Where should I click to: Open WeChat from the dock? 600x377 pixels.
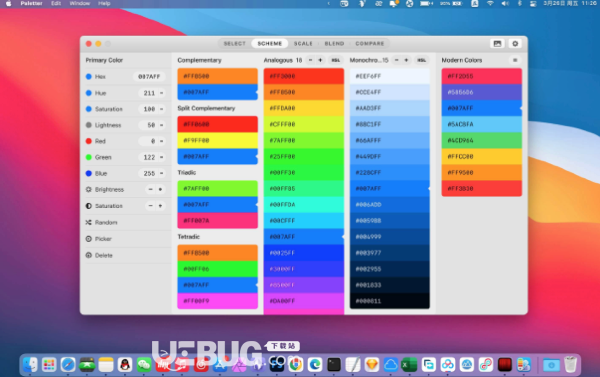[144, 364]
